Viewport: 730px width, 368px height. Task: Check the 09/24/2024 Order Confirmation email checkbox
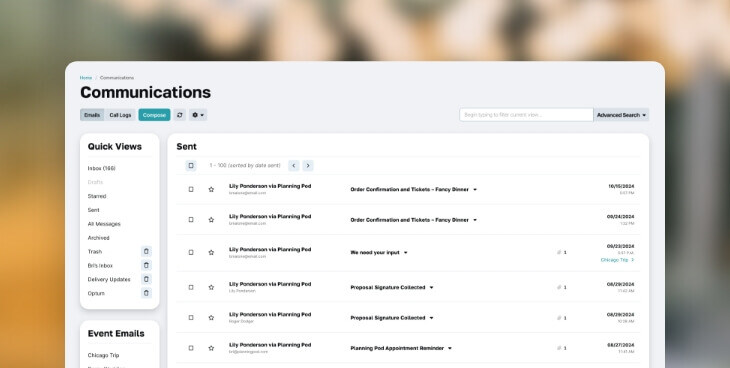191,220
